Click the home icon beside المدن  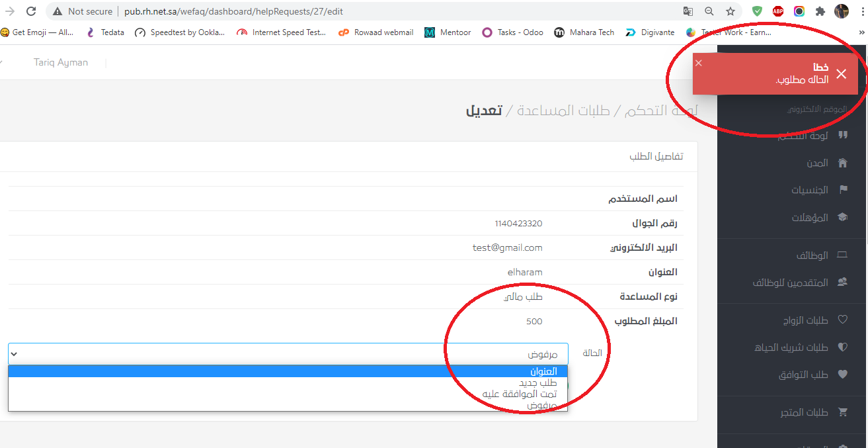pos(842,163)
